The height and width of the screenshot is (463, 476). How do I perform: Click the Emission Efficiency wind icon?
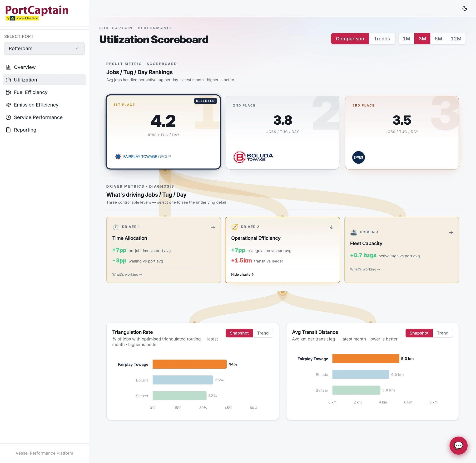click(x=8, y=105)
